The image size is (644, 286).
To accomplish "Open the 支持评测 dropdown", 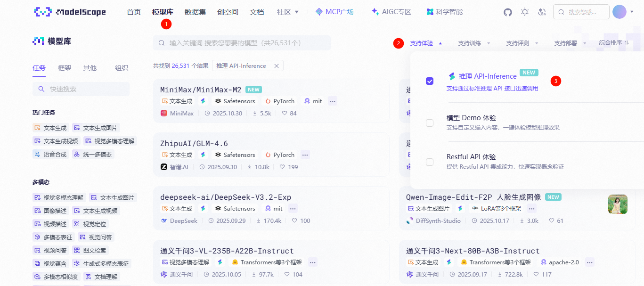I will pyautogui.click(x=522, y=43).
